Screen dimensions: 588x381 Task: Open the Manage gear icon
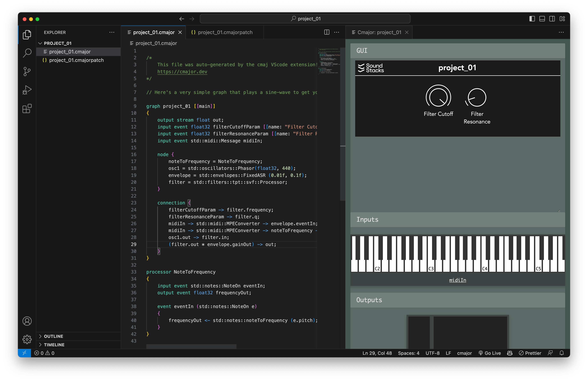[27, 339]
